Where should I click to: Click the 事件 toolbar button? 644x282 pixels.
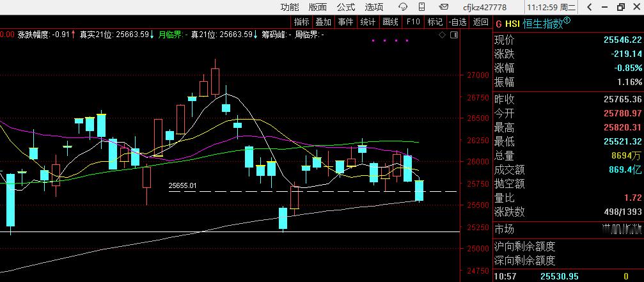pyautogui.click(x=345, y=22)
